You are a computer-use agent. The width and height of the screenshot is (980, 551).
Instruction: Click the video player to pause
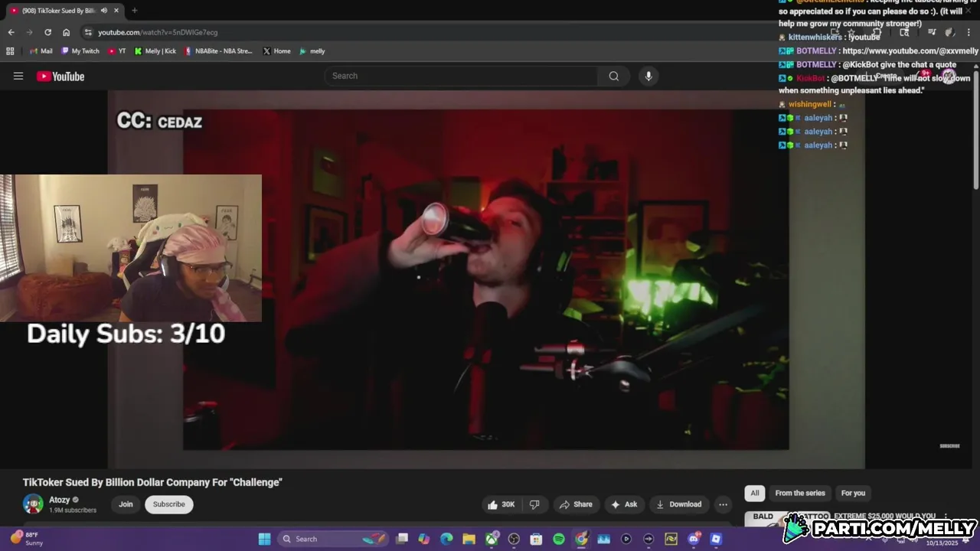[485, 279]
